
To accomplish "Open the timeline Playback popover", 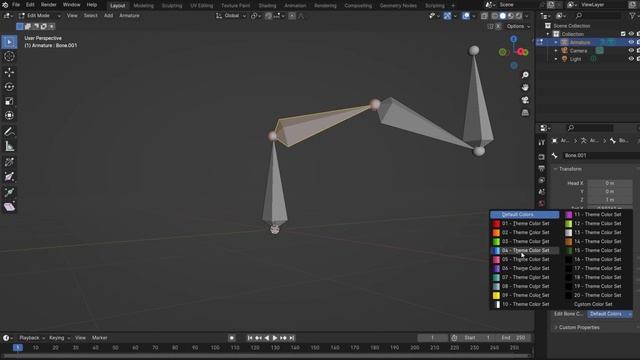I will click(32, 338).
